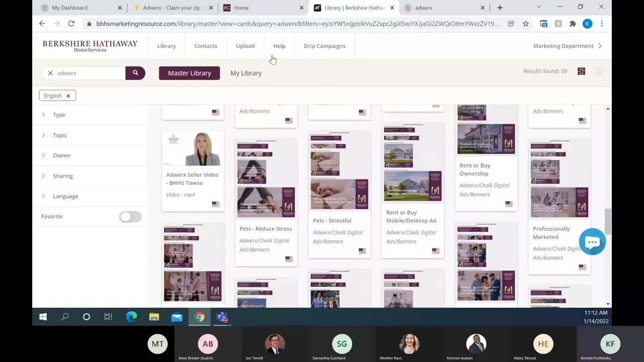Click the results vertical scrollbar thumb

pyautogui.click(x=608, y=221)
